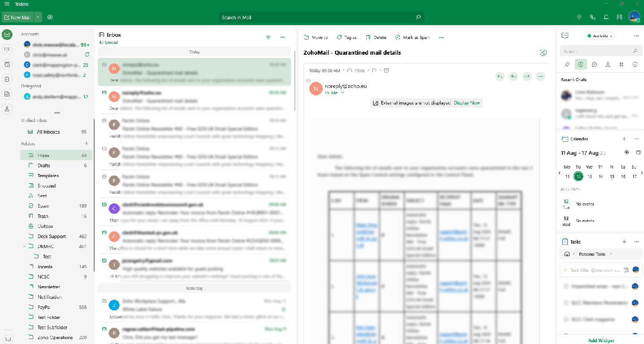Toggle the side panel layout icon
This screenshot has height=344, width=644.
point(619,17)
